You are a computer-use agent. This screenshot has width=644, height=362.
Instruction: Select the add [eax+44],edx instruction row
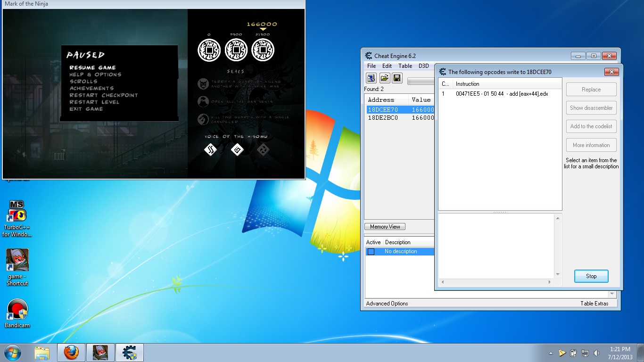(x=502, y=94)
